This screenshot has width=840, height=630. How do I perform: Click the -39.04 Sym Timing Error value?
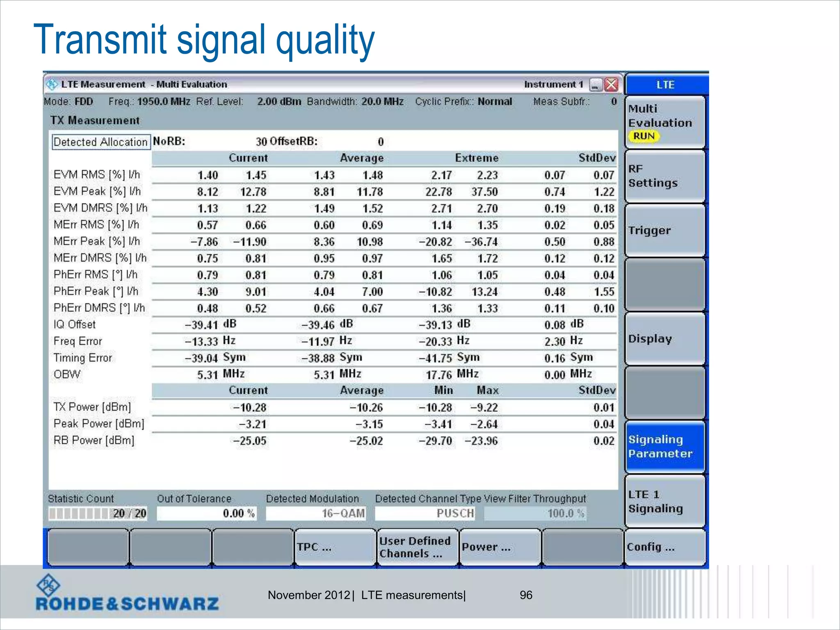coord(215,358)
